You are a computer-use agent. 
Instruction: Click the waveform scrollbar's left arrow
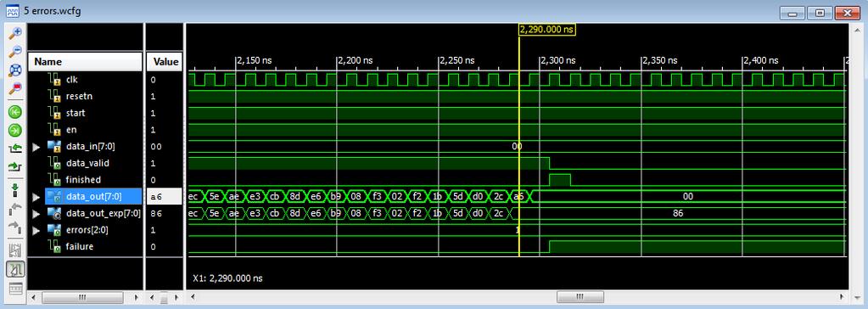point(192,297)
